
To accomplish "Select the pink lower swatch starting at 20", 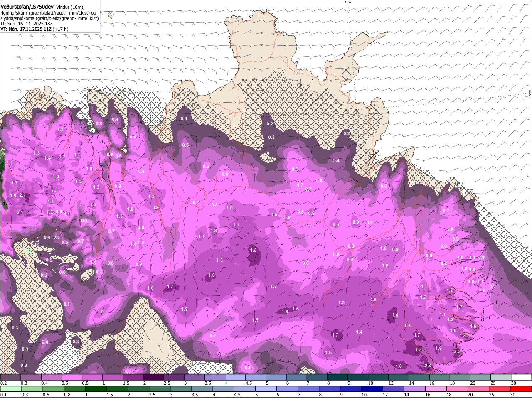I will 479,389.
